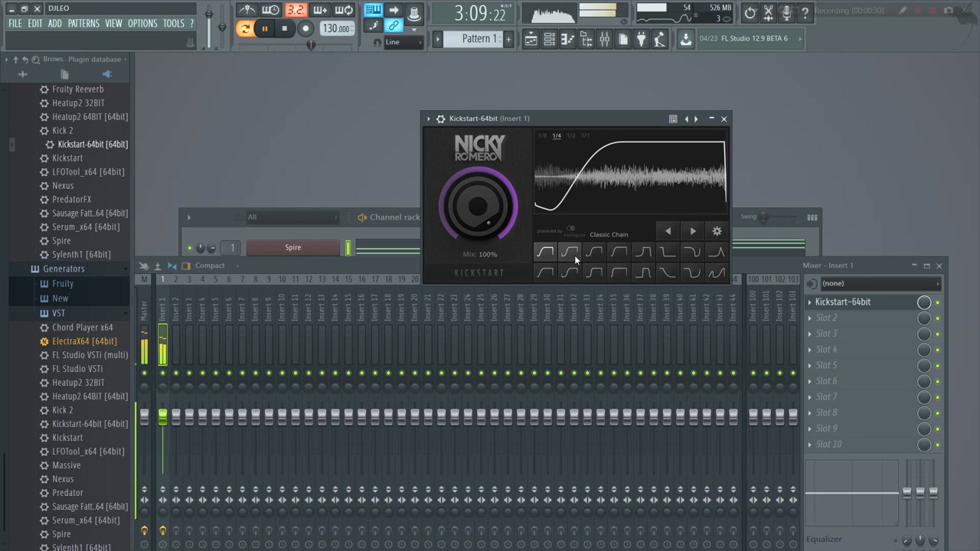This screenshot has width=980, height=551.
Task: Open the TOOLS menu
Action: (x=174, y=24)
